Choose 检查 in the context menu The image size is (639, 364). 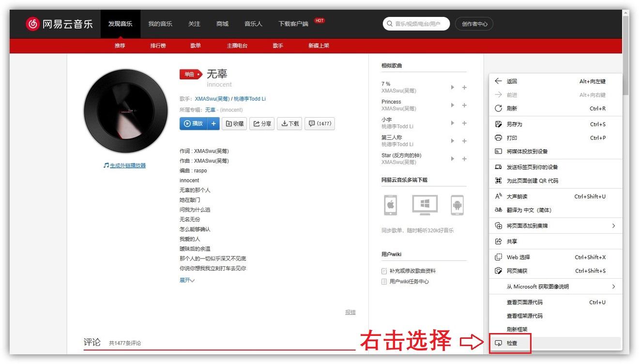(555, 343)
